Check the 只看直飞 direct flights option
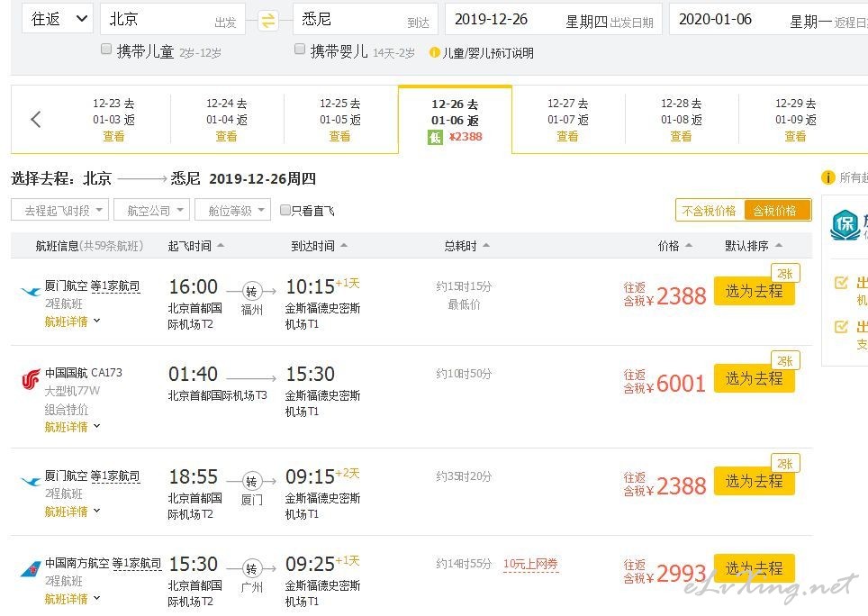Screen dimensions: 868x616 point(285,211)
